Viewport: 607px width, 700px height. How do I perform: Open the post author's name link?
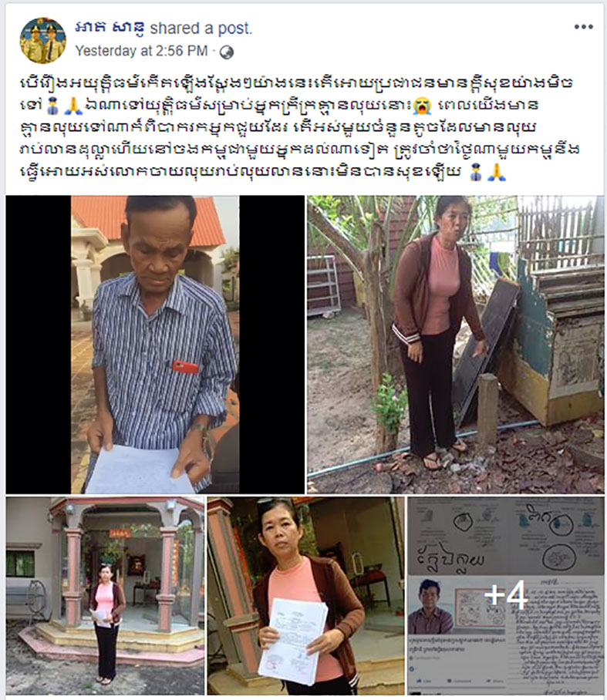click(x=110, y=28)
